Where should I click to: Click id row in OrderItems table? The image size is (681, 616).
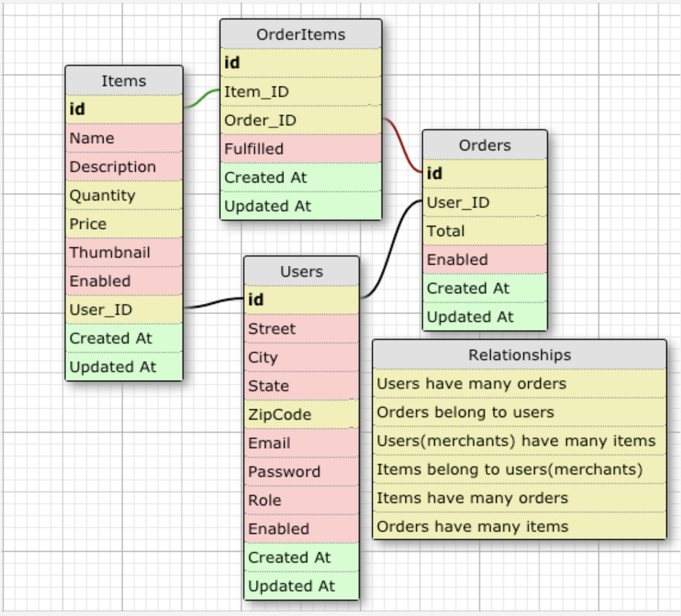(301, 63)
